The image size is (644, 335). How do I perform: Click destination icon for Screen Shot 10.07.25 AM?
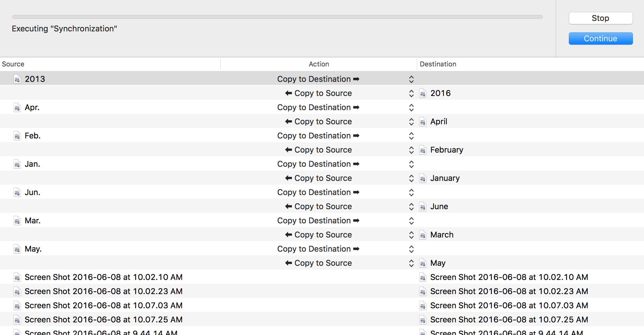(423, 320)
